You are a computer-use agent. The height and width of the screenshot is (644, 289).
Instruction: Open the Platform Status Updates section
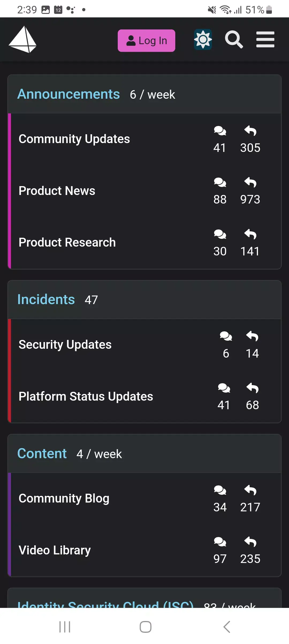coord(85,396)
